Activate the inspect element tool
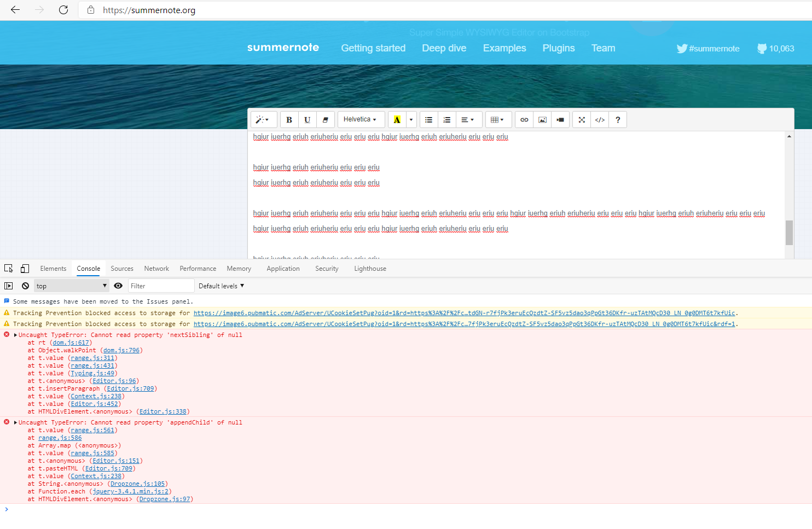The image size is (812, 529). 8,268
